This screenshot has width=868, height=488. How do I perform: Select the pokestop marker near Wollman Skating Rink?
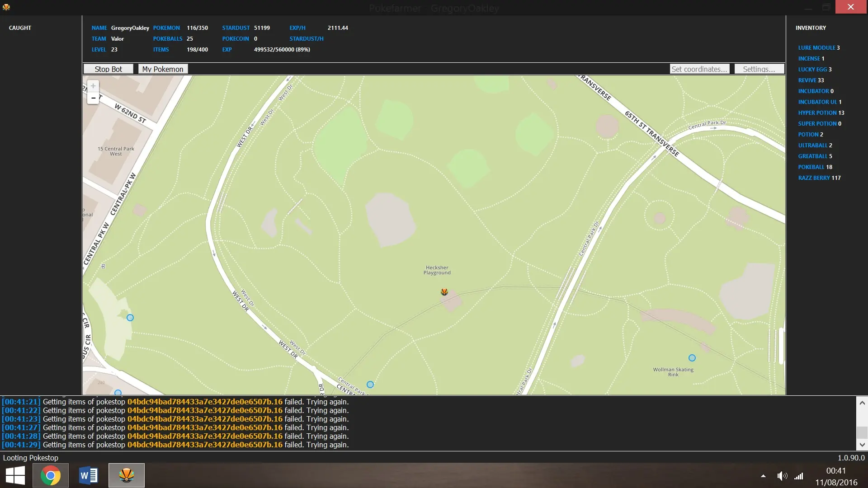[x=692, y=358]
